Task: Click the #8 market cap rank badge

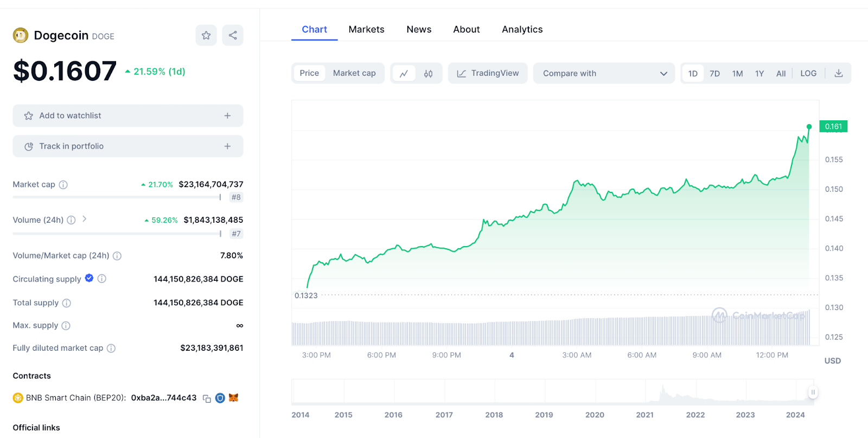Action: click(x=236, y=197)
